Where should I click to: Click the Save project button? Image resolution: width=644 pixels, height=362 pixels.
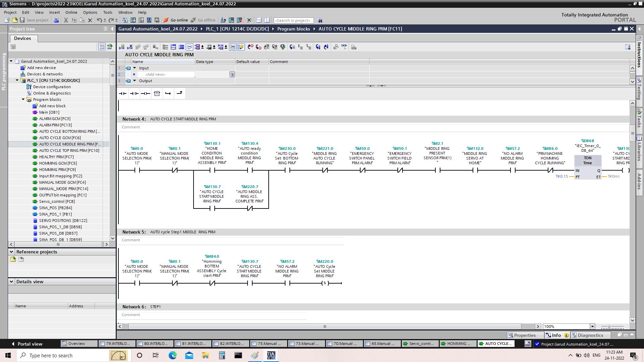34,20
